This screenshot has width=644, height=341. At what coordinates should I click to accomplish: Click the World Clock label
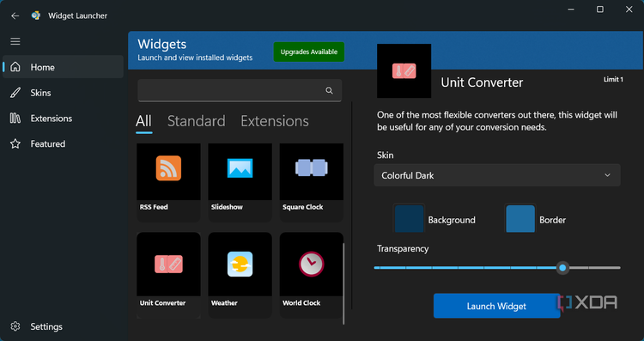pyautogui.click(x=301, y=303)
